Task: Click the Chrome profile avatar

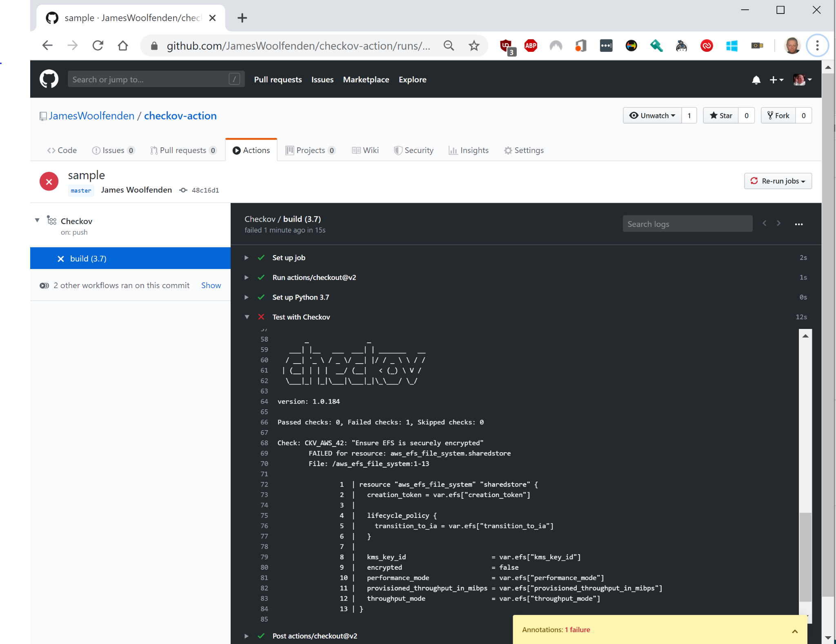Action: click(792, 46)
